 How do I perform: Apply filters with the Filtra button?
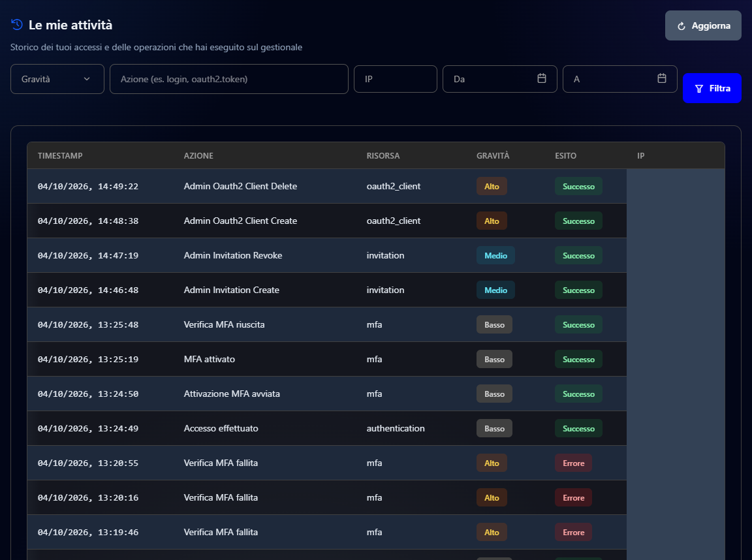[x=712, y=88]
